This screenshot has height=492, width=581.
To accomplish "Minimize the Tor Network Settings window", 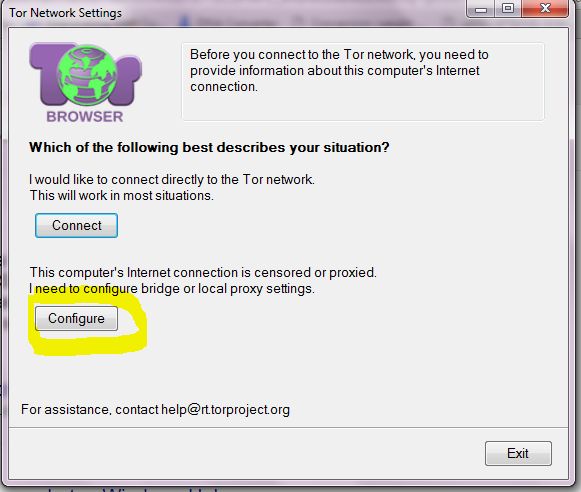I will click(481, 9).
